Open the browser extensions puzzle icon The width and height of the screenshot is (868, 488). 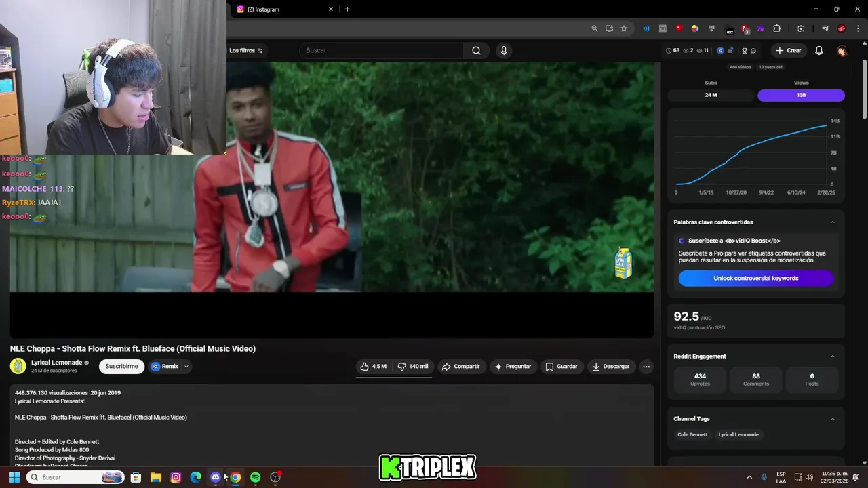pos(776,28)
